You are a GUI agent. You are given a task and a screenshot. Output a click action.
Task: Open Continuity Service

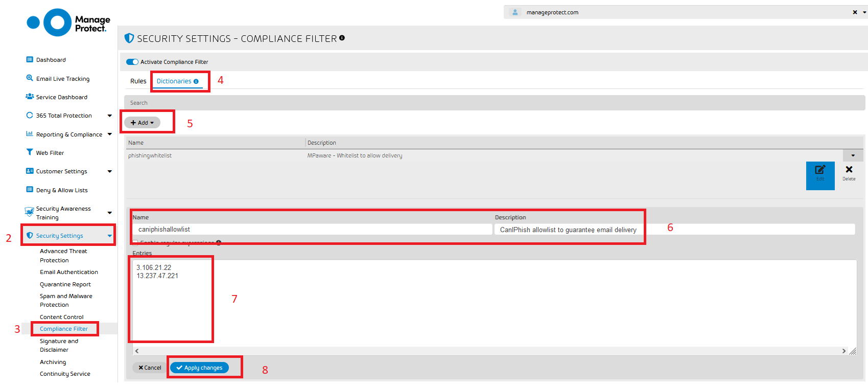65,374
